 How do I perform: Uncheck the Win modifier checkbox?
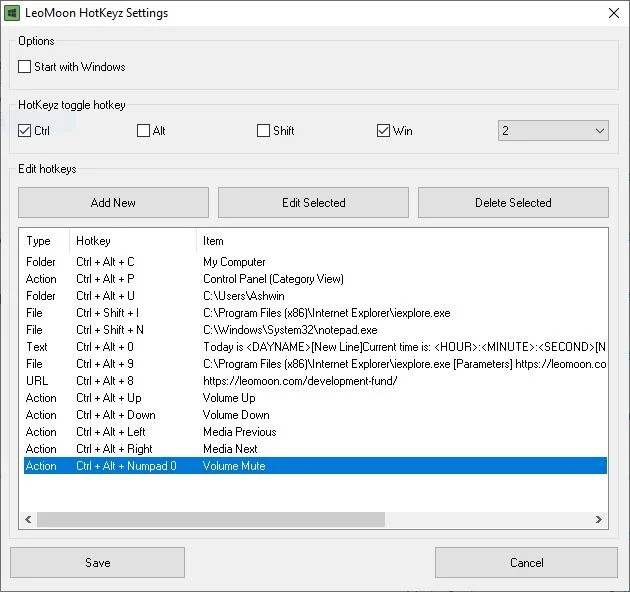(x=384, y=131)
